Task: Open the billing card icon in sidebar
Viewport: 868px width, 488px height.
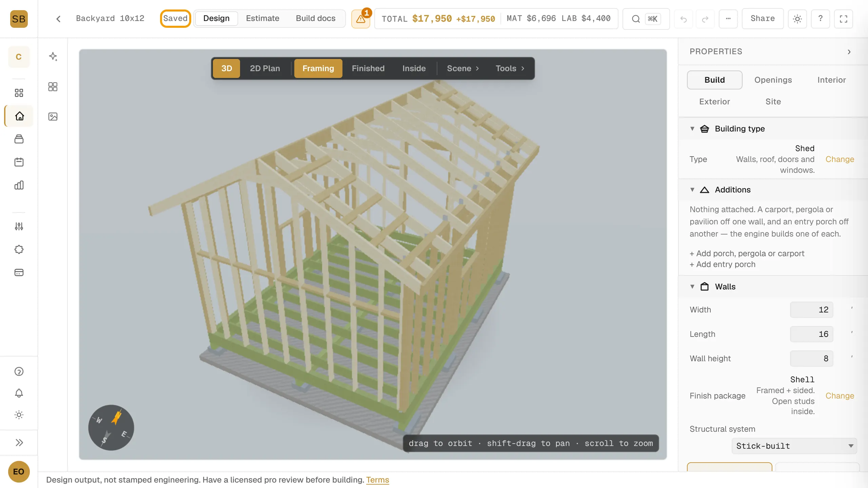Action: point(19,272)
